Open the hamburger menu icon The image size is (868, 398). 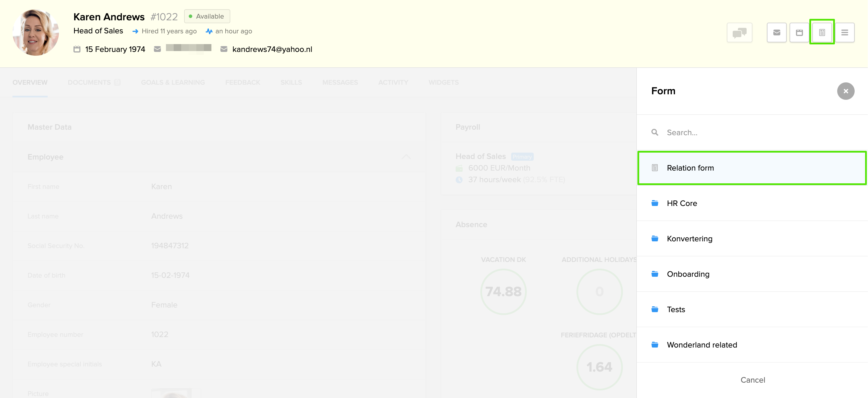(844, 33)
